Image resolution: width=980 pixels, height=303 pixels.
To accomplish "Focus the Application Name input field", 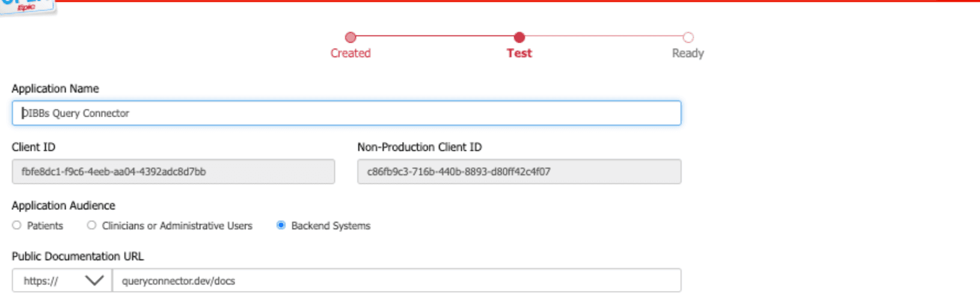I will click(346, 113).
